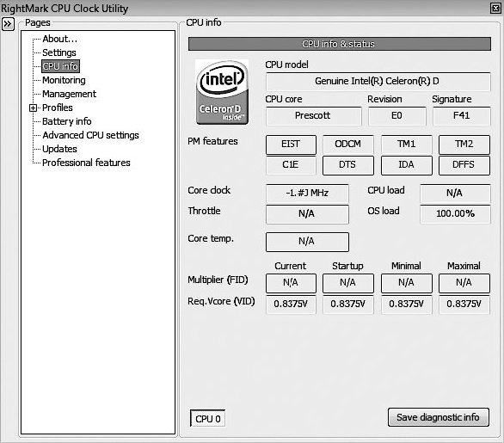The width and height of the screenshot is (504, 443).
Task: Expand the Profiles tree node
Action: [33, 108]
